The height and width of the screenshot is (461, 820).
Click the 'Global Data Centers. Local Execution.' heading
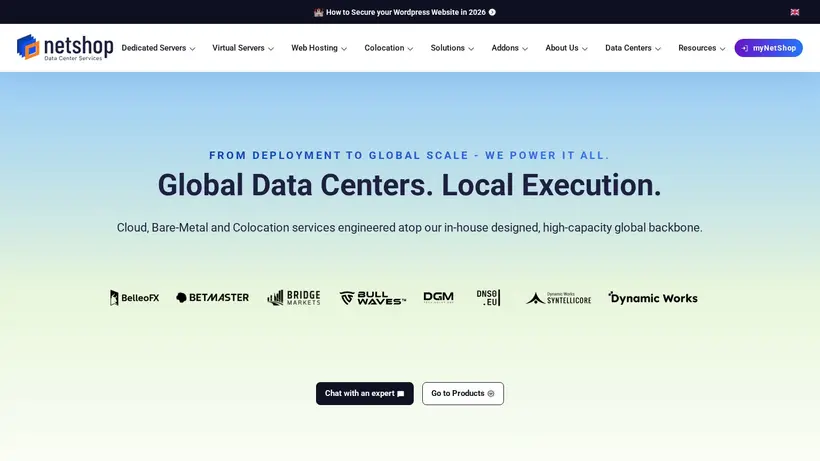[x=409, y=185]
